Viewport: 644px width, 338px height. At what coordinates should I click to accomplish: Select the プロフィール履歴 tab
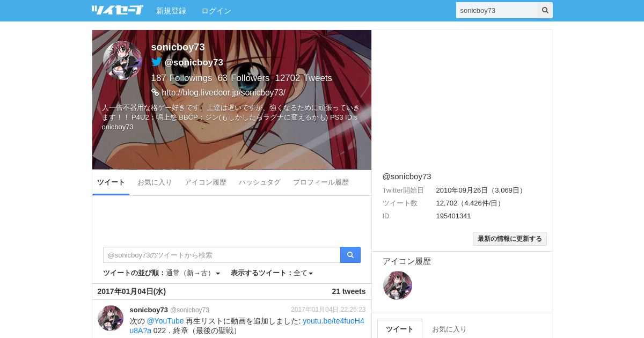pyautogui.click(x=321, y=182)
